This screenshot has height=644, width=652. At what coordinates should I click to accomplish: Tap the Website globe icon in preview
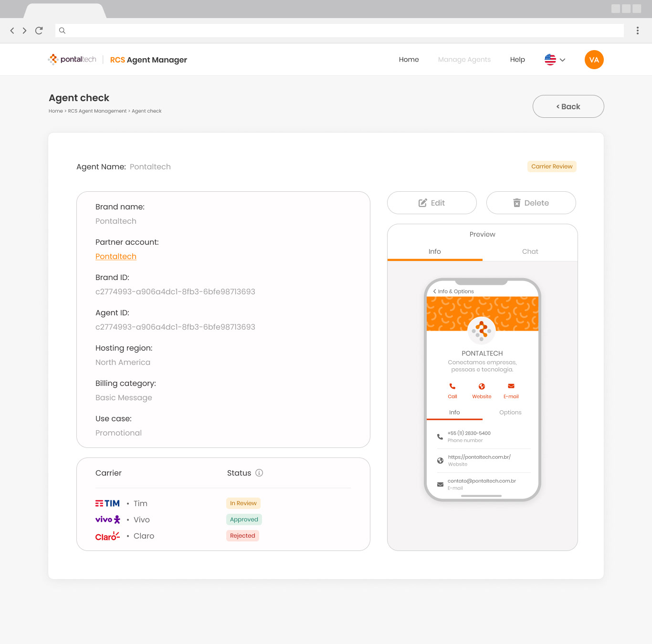[482, 386]
